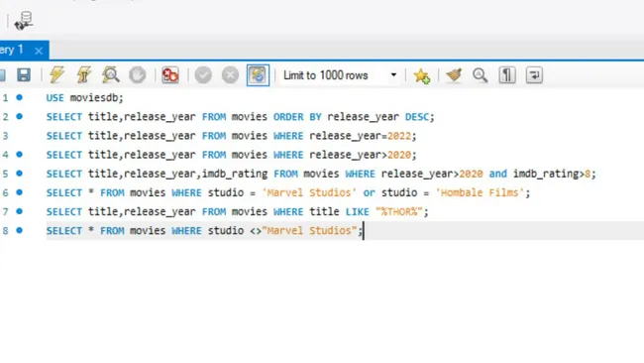Toggle word wrap icon
Image resolution: width=644 pixels, height=363 pixels.
coord(534,75)
